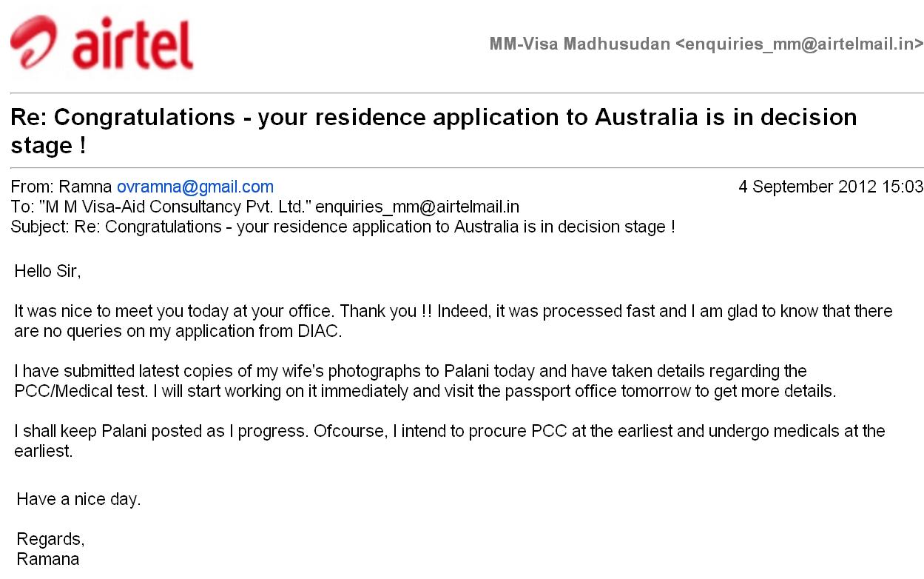
Task: Click the "Have a nice day." line
Action: (78, 499)
